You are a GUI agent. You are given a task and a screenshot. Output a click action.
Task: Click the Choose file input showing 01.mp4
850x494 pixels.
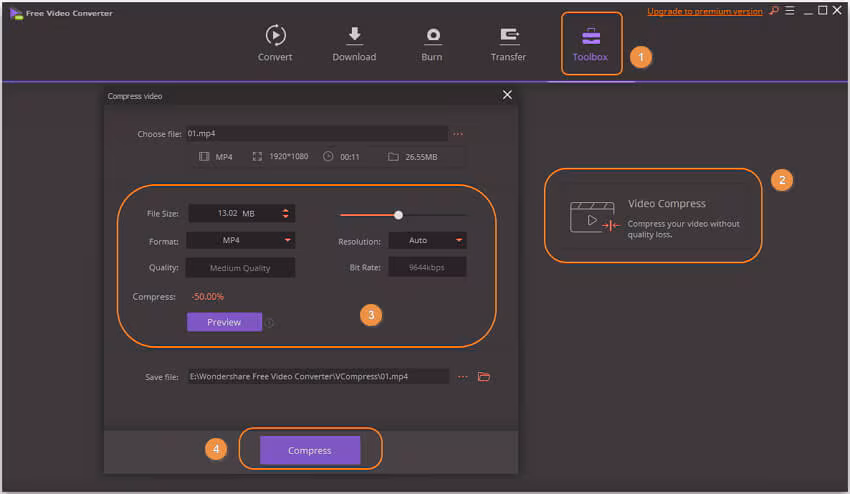click(x=317, y=133)
